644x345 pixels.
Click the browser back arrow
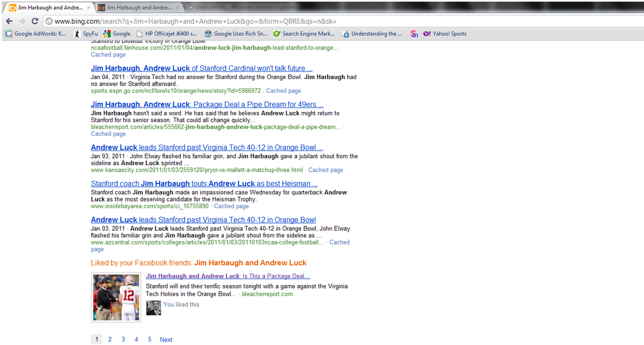click(9, 21)
